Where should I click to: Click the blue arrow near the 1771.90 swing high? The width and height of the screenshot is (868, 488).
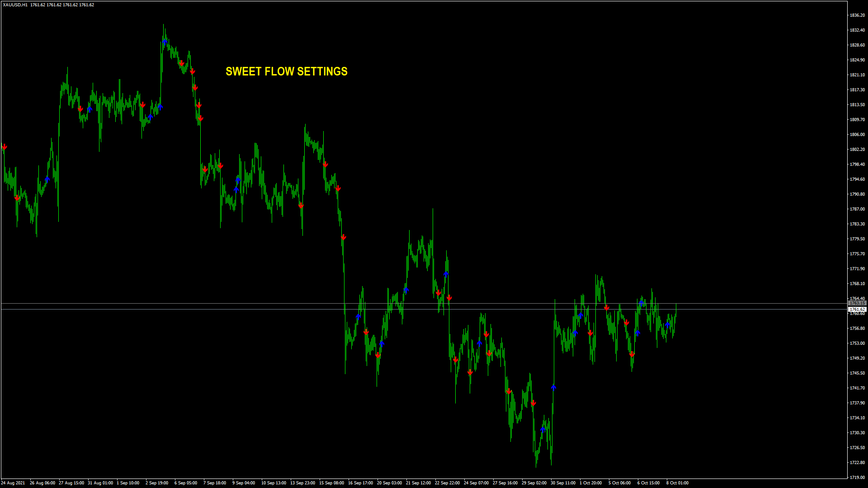tap(446, 273)
